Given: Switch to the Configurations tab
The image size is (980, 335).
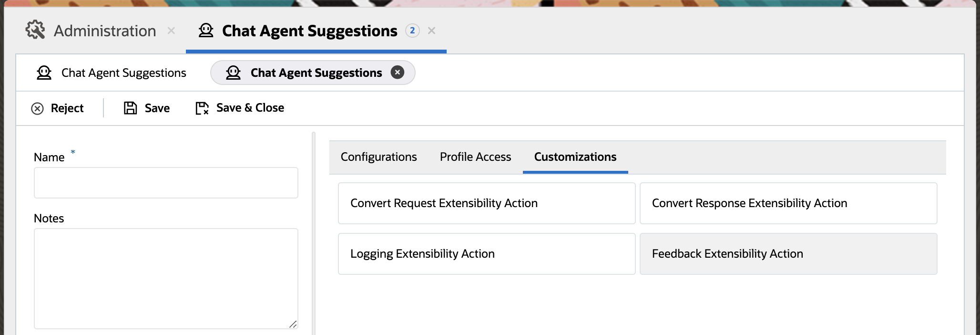Looking at the screenshot, I should pyautogui.click(x=378, y=157).
